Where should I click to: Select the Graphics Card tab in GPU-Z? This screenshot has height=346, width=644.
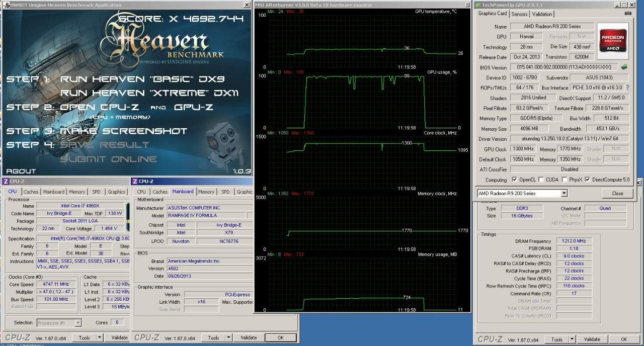click(x=493, y=14)
